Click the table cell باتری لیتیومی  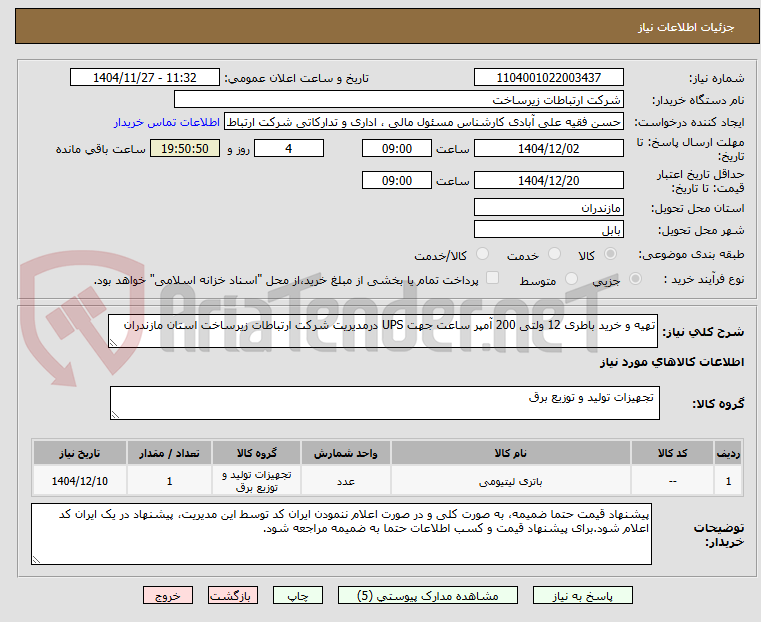click(511, 481)
